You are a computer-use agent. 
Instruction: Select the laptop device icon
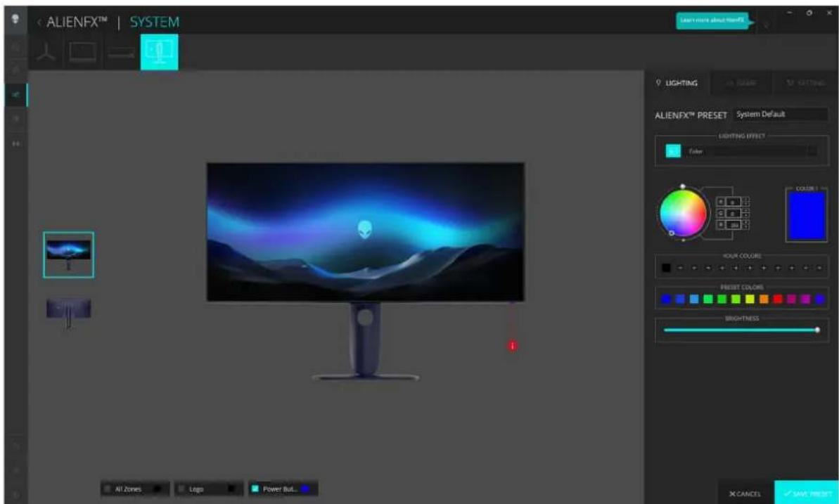point(83,52)
